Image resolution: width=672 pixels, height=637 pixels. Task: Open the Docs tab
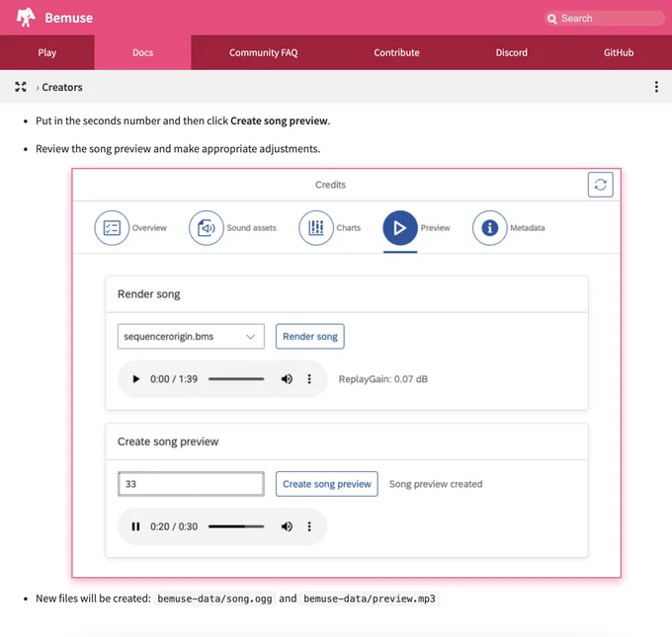(x=142, y=52)
